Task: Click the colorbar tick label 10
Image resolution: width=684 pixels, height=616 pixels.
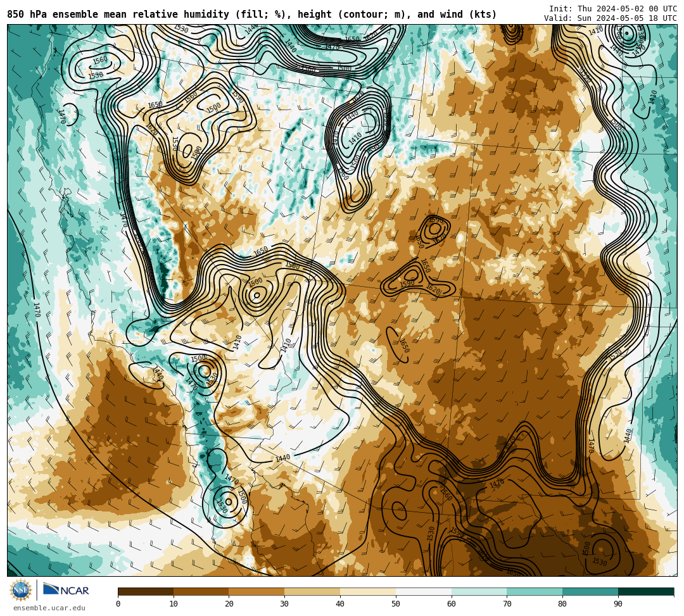Action: coord(174,604)
